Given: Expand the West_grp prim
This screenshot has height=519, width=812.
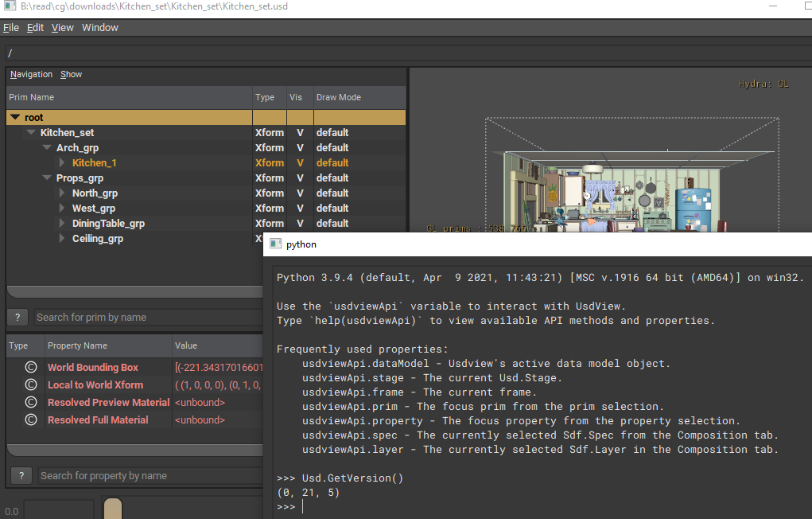Looking at the screenshot, I should 62,208.
